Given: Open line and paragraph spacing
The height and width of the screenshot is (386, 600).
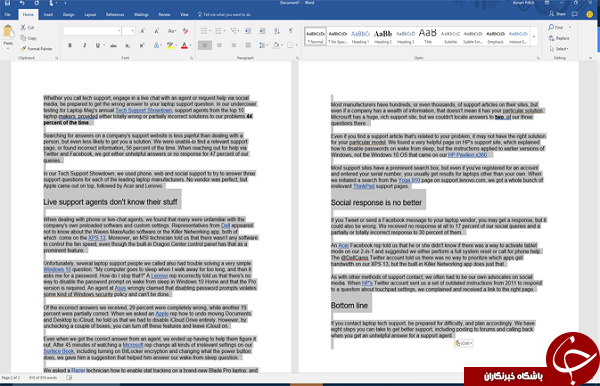Looking at the screenshot, I should pos(263,46).
